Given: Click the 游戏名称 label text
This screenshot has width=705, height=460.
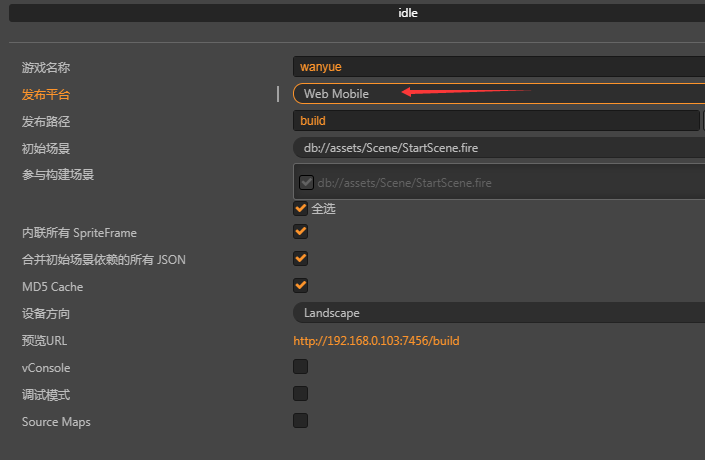Looking at the screenshot, I should (46, 68).
